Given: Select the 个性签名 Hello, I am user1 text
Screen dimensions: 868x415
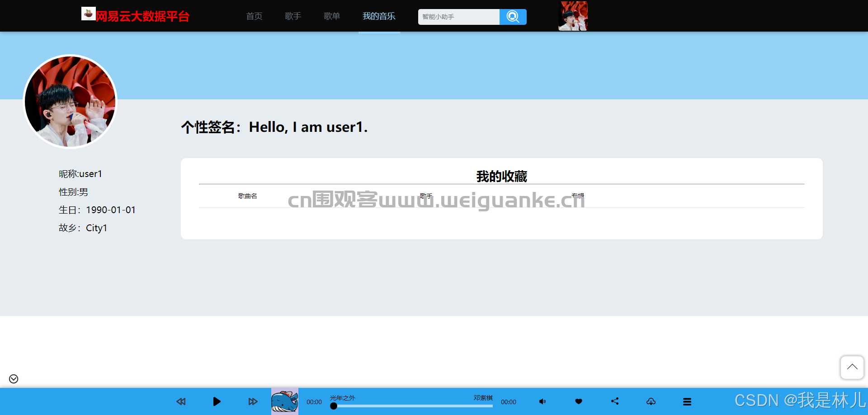Looking at the screenshot, I should [274, 127].
